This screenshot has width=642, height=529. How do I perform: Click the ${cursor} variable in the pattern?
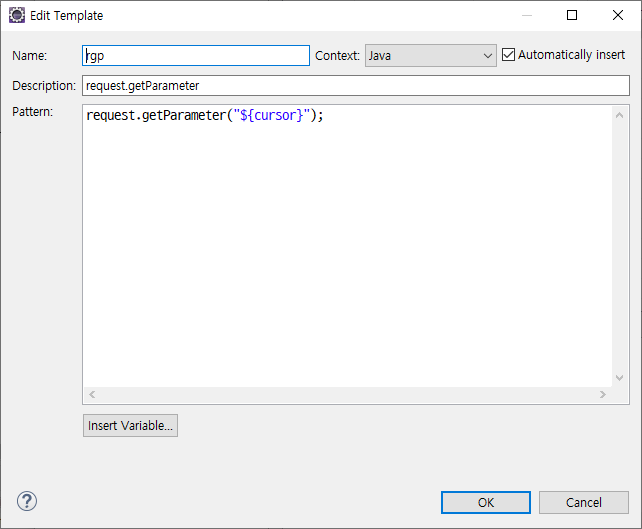(272, 115)
